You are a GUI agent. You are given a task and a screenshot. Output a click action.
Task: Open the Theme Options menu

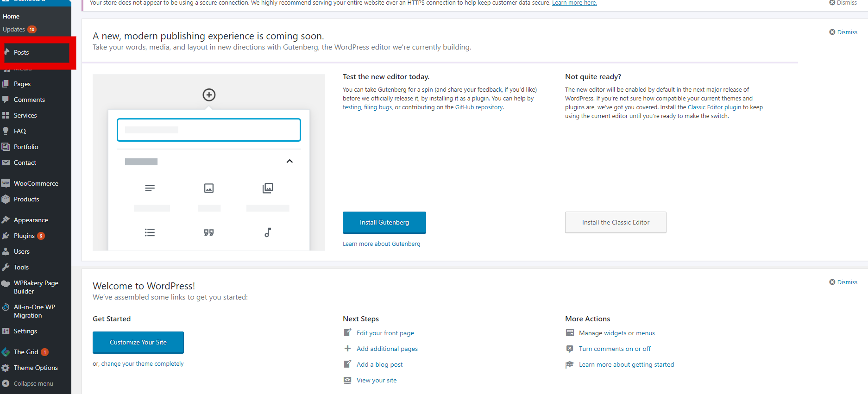point(36,368)
